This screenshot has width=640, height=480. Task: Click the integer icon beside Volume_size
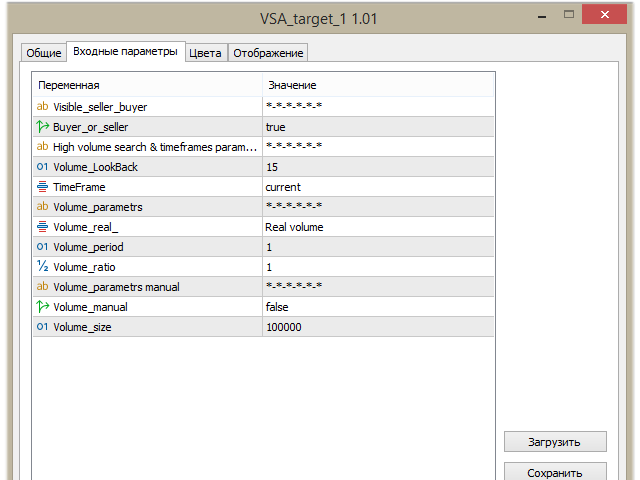coord(42,327)
